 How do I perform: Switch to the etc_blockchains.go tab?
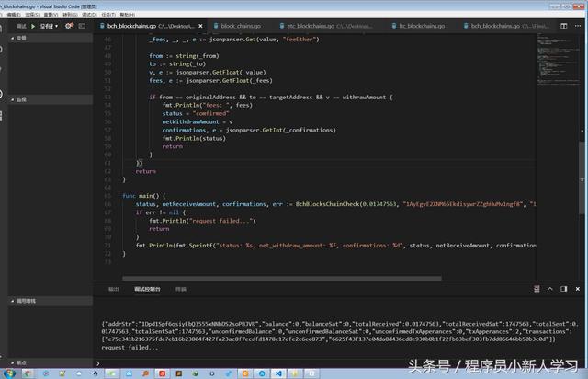click(326, 26)
